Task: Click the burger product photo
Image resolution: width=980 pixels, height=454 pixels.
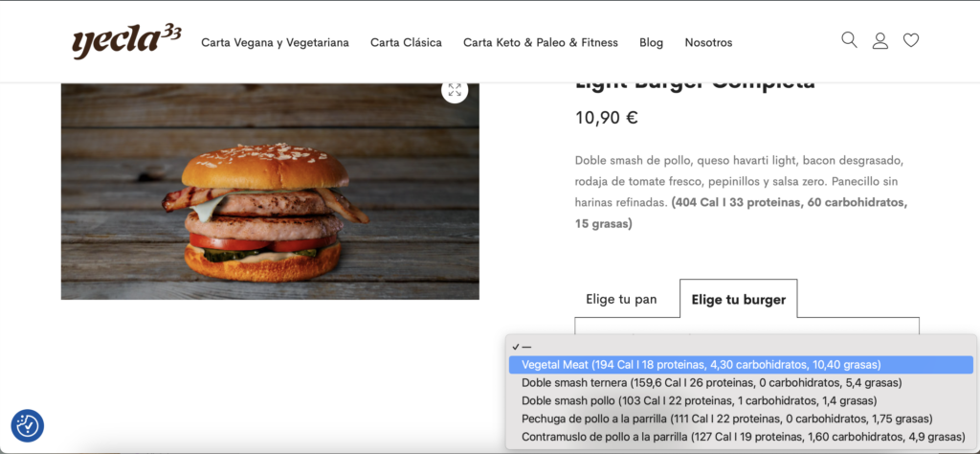Action: pos(270,192)
